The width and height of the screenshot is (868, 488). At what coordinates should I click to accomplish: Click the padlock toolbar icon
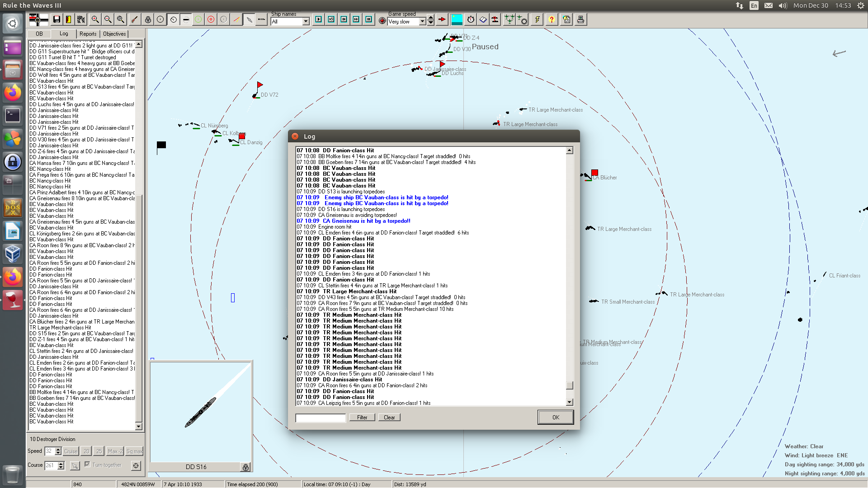pyautogui.click(x=148, y=19)
